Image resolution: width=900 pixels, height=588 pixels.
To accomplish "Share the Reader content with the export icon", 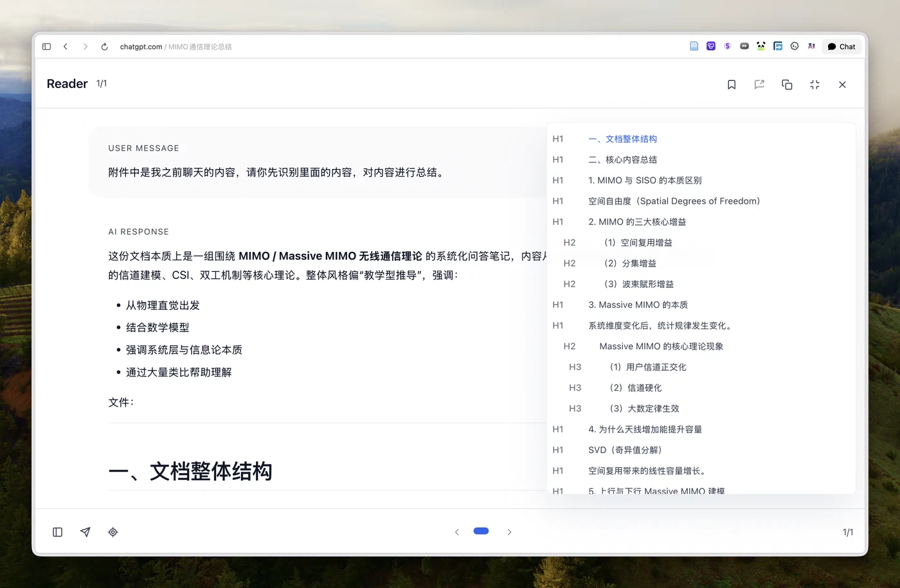I will 759,85.
